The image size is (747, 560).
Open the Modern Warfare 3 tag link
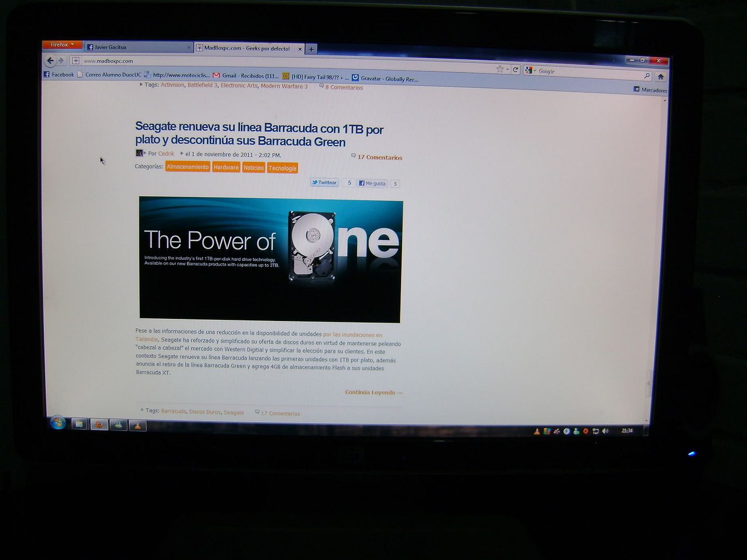point(284,86)
